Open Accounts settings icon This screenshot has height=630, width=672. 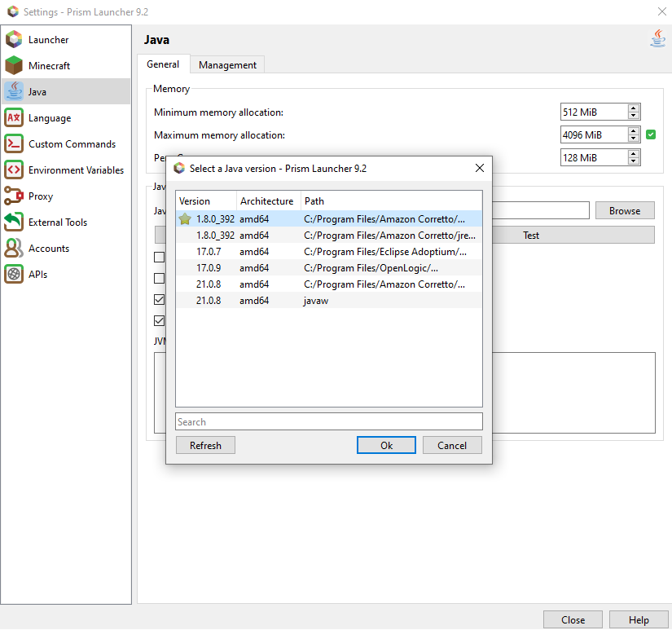click(14, 249)
